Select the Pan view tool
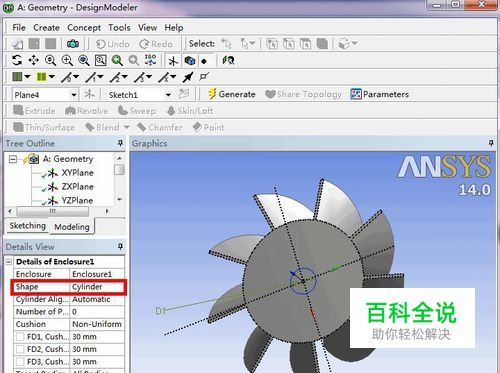Viewport: 500px width, 373px height. pos(33,60)
